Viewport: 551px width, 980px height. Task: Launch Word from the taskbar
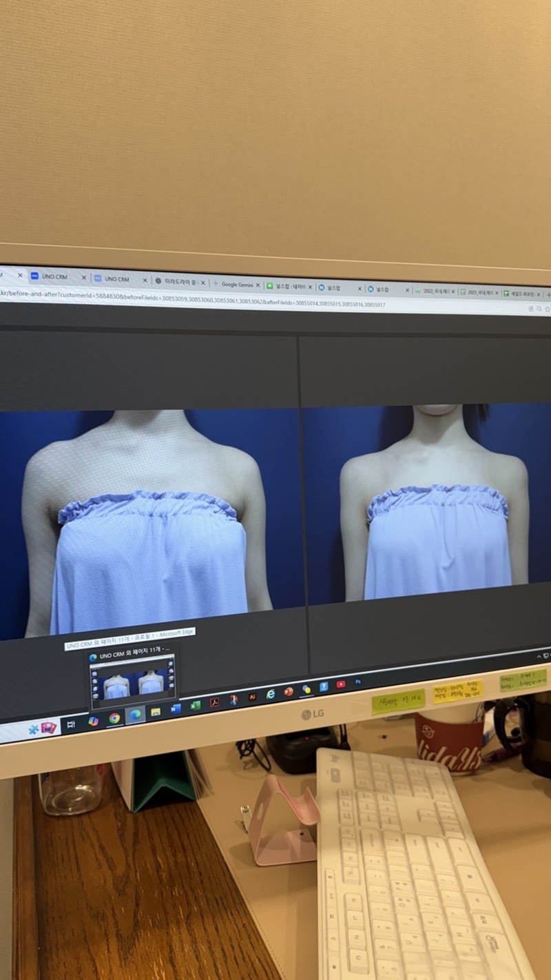click(175, 708)
